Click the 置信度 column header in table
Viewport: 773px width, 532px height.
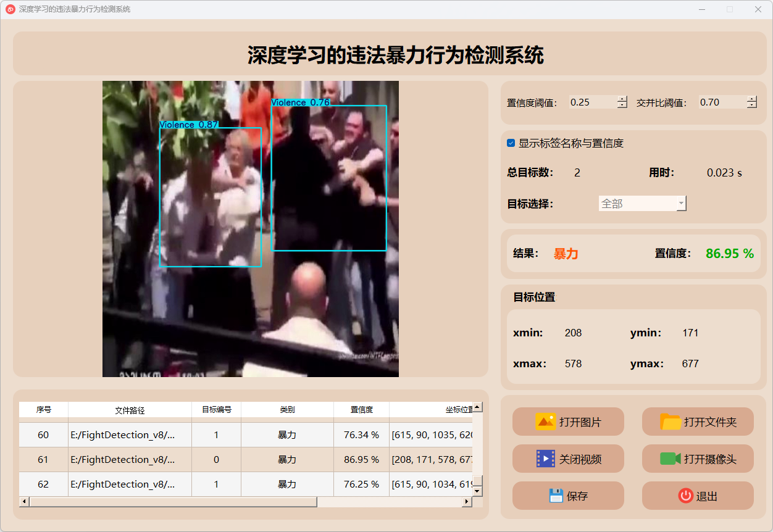click(x=361, y=410)
